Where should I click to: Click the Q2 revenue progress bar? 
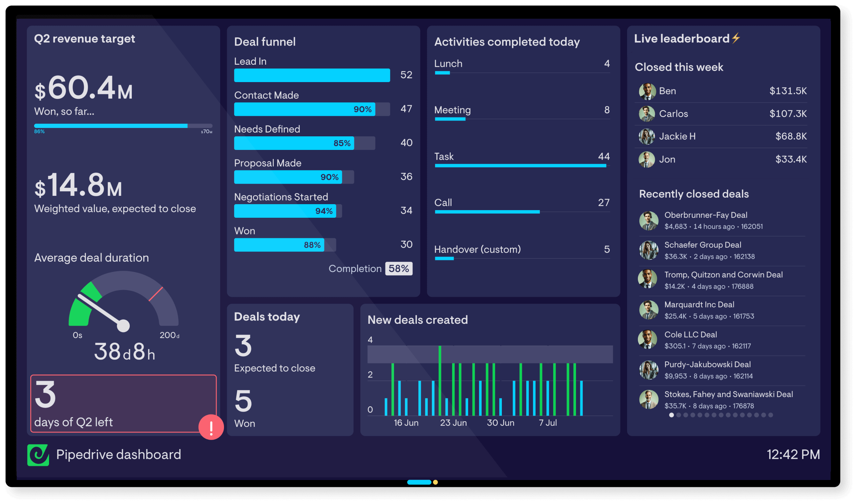123,126
